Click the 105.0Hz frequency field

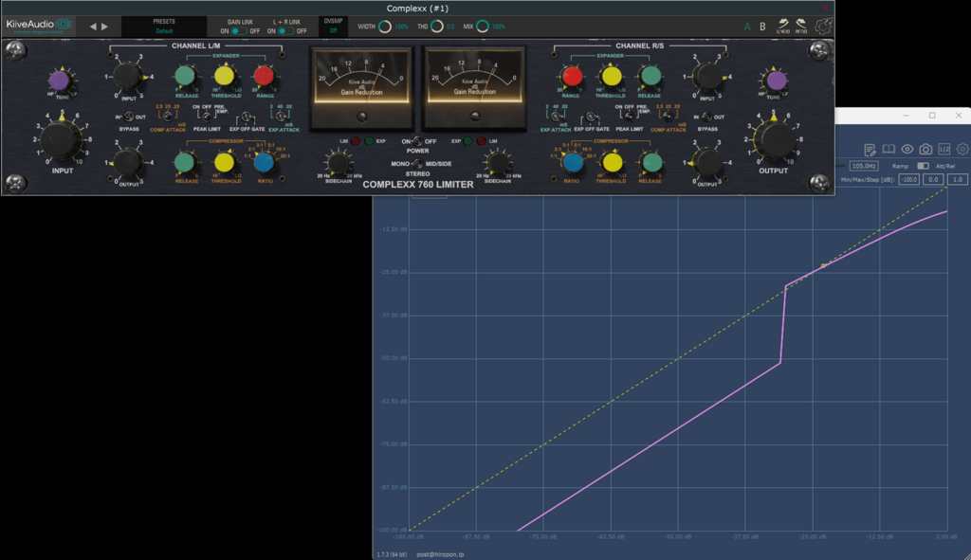click(x=863, y=166)
